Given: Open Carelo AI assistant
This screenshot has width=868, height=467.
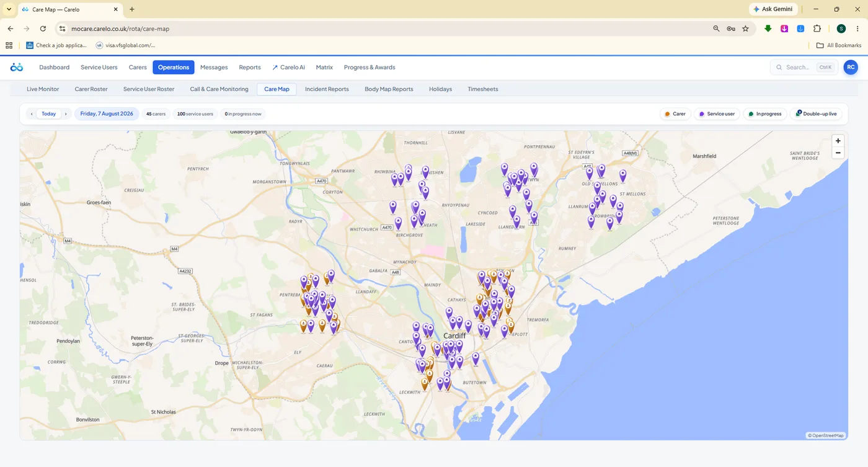Looking at the screenshot, I should [288, 67].
